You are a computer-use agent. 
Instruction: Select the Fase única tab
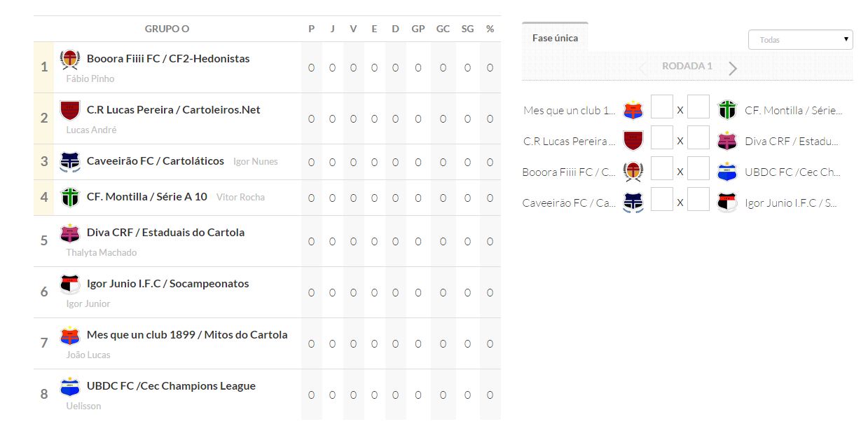(x=555, y=38)
